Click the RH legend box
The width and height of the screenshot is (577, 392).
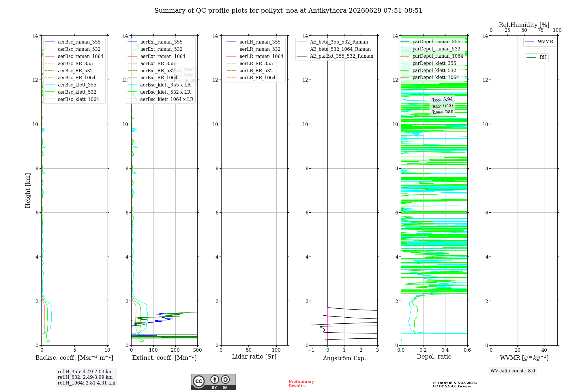[537, 58]
